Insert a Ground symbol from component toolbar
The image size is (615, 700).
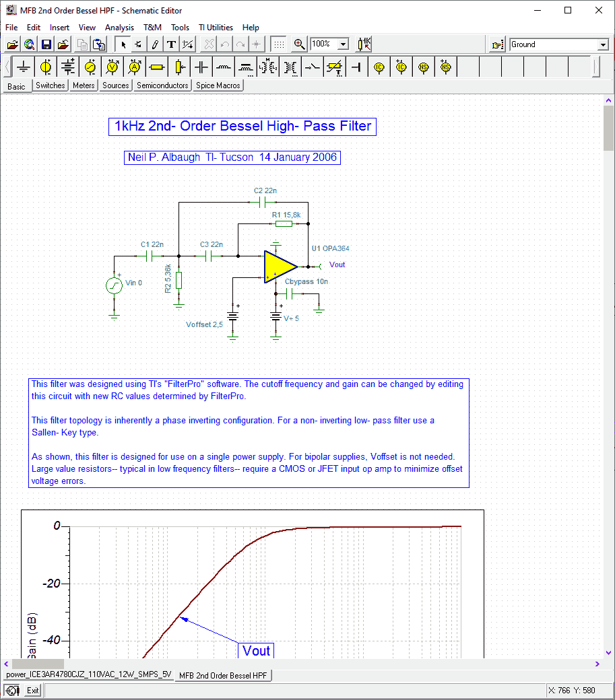pos(24,67)
